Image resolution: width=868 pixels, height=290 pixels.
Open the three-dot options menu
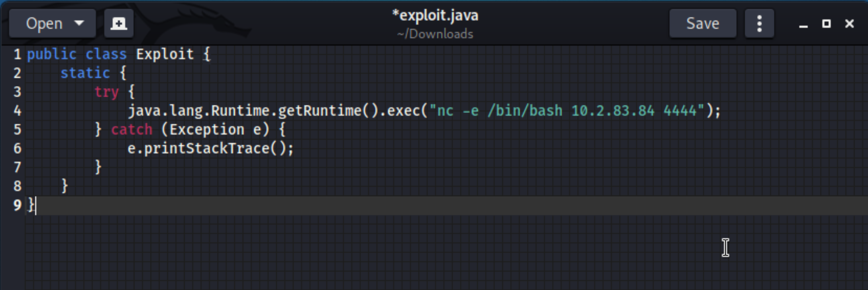coord(759,24)
